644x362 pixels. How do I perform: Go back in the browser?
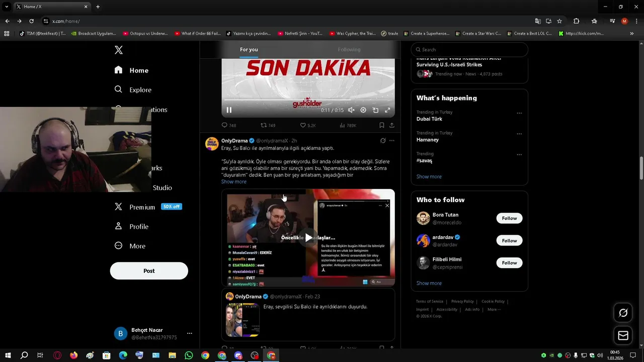[x=7, y=21]
